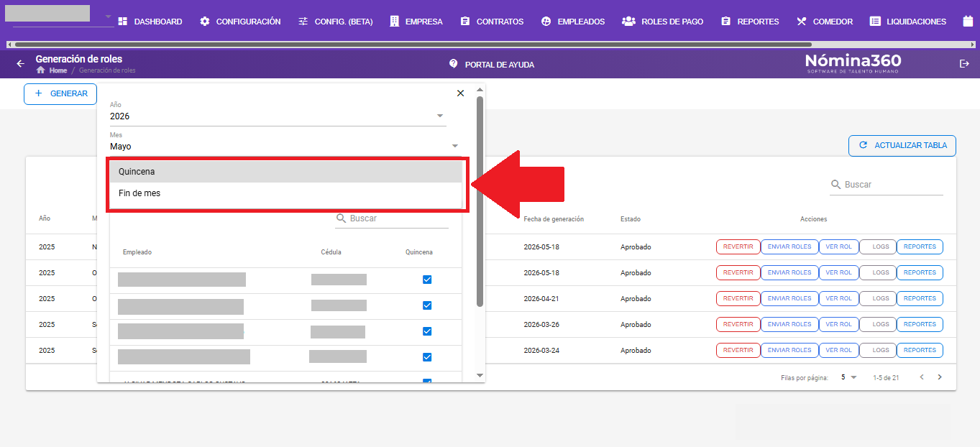
Task: Click the dialog scrollbar down arrow
Action: coord(480,375)
